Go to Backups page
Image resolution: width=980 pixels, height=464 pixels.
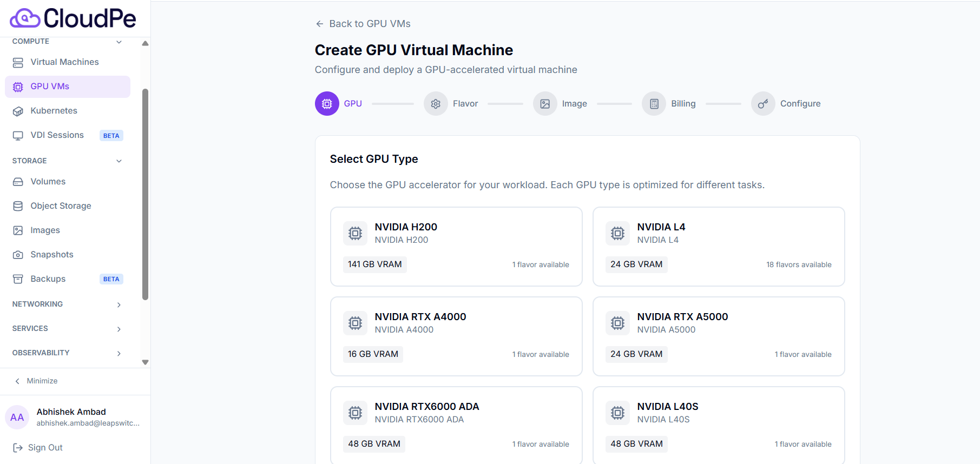(x=68, y=279)
